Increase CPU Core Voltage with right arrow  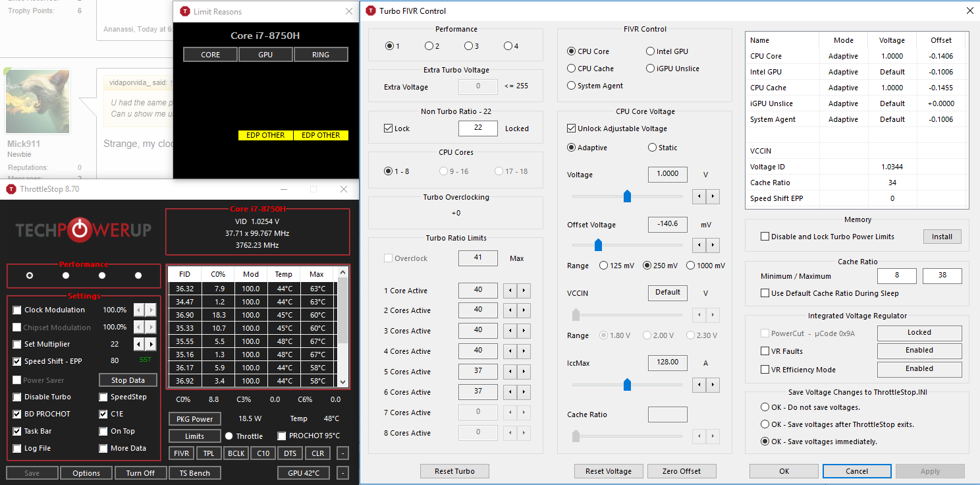(x=713, y=196)
